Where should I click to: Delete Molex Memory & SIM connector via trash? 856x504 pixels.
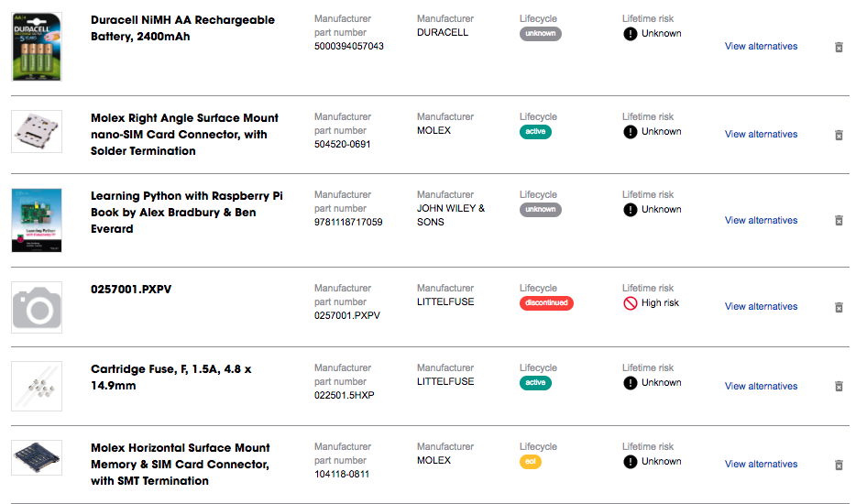[x=840, y=466]
